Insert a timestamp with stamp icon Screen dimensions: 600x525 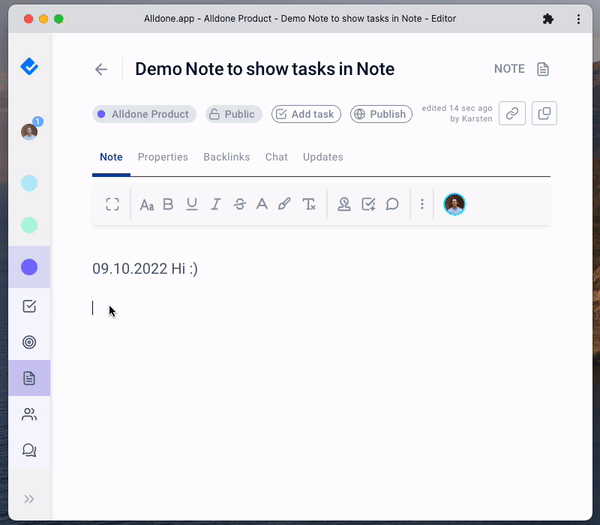pyautogui.click(x=344, y=204)
